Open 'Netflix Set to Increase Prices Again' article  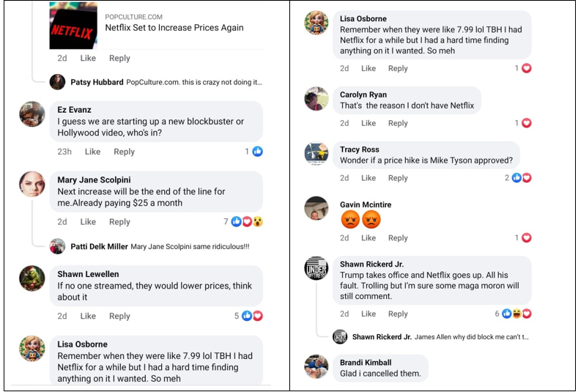pyautogui.click(x=174, y=28)
